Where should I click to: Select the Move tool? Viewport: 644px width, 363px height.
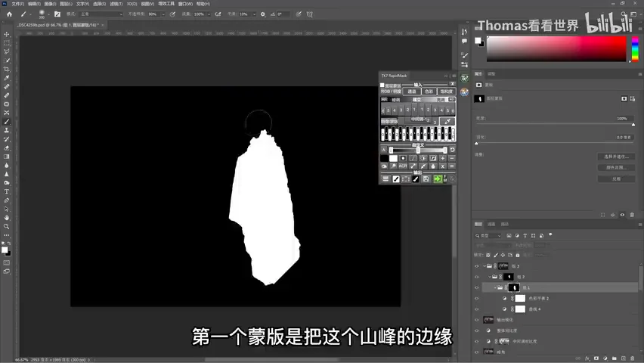click(7, 34)
